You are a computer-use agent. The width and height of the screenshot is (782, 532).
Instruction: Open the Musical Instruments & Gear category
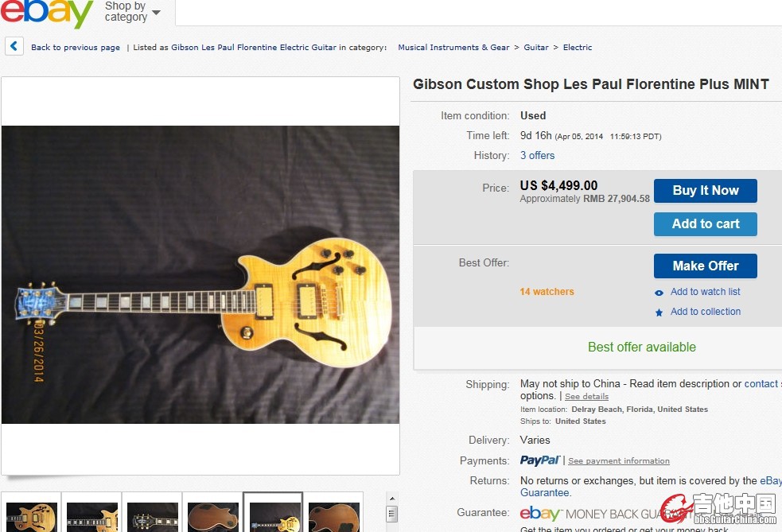pos(453,48)
